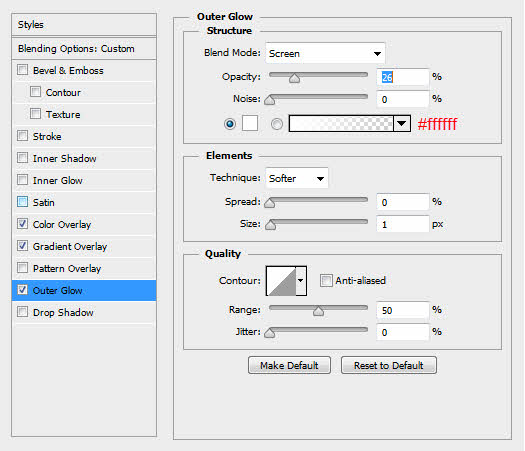The width and height of the screenshot is (525, 451).
Task: Select the gradient radio button
Action: pos(277,124)
